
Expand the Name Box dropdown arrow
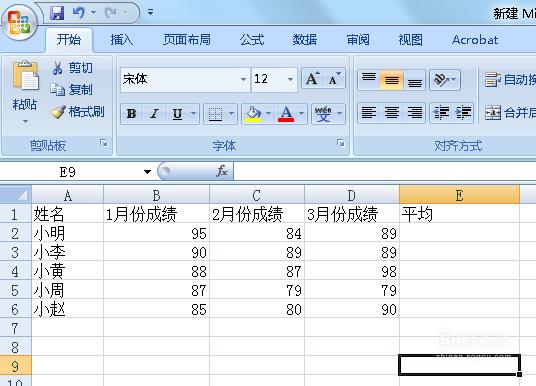click(147, 172)
